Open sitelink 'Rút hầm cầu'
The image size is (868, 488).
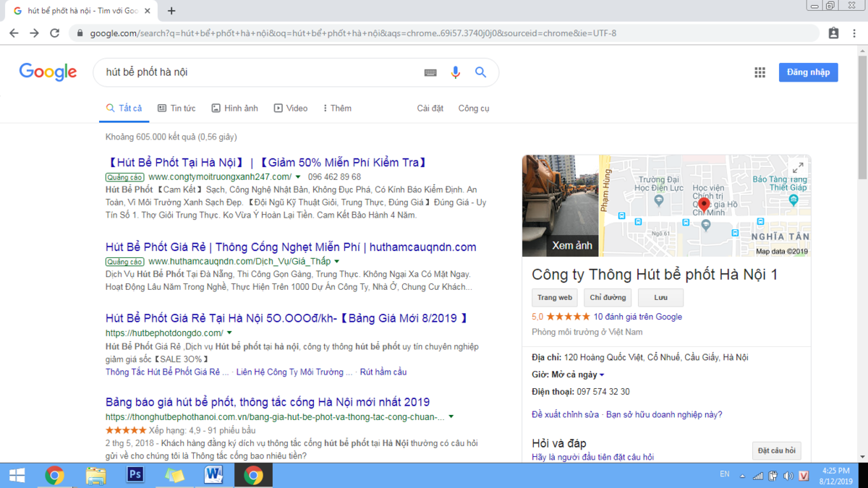click(x=383, y=372)
